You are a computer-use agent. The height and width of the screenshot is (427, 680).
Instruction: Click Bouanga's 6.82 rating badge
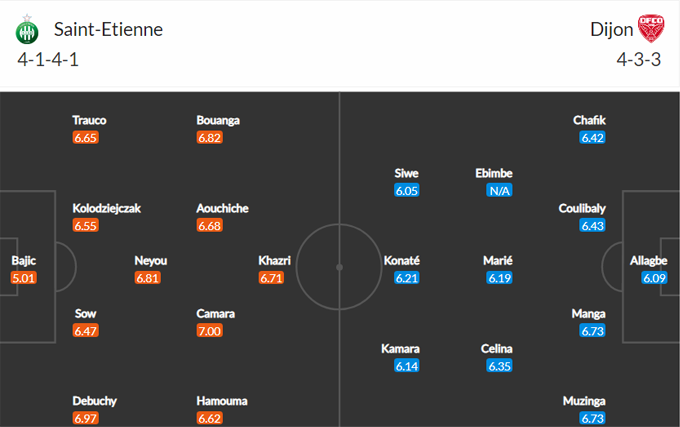pos(210,138)
